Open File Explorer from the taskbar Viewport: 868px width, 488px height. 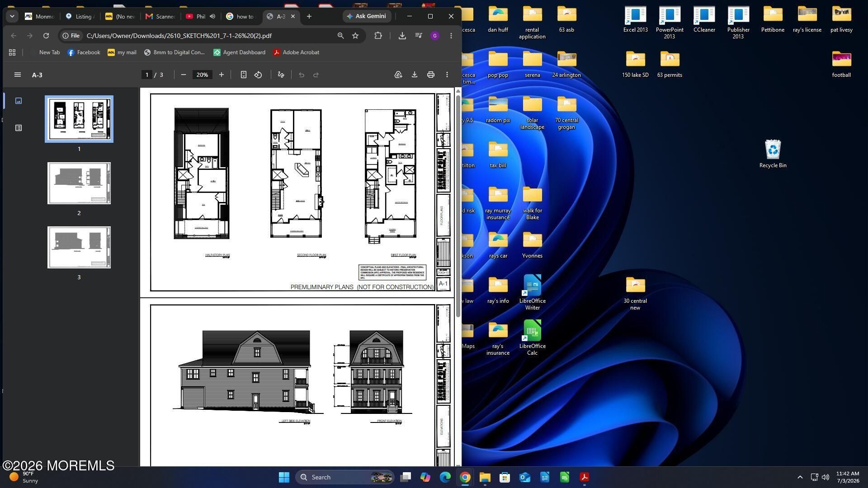(x=485, y=477)
